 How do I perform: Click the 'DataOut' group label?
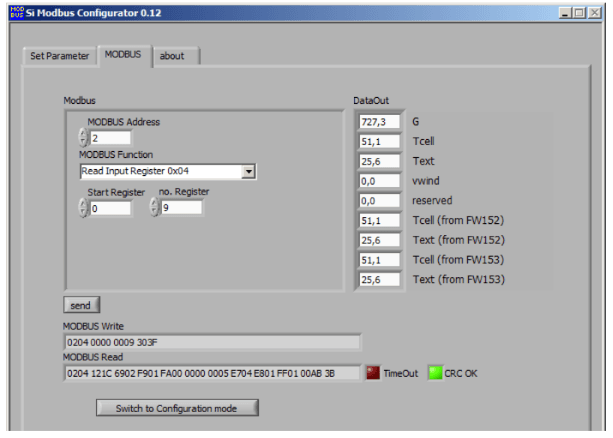[371, 101]
